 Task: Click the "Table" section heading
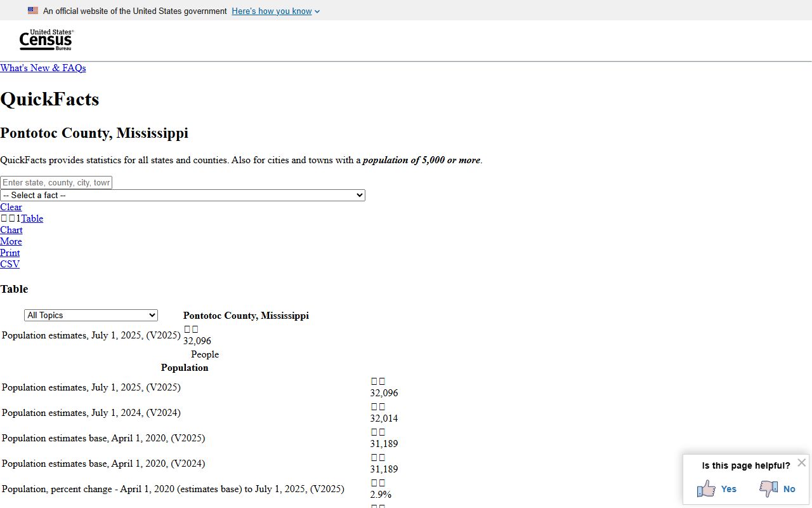14,289
